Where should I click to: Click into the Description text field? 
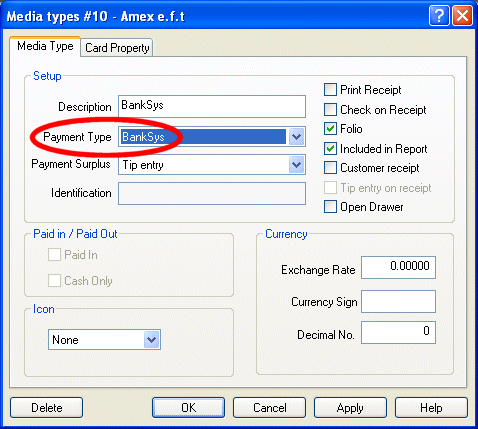pyautogui.click(x=212, y=106)
